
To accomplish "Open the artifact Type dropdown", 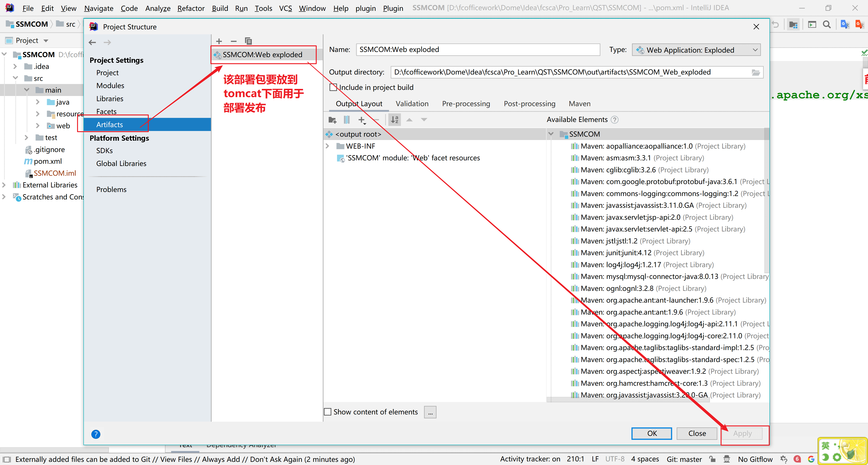I will coord(696,50).
